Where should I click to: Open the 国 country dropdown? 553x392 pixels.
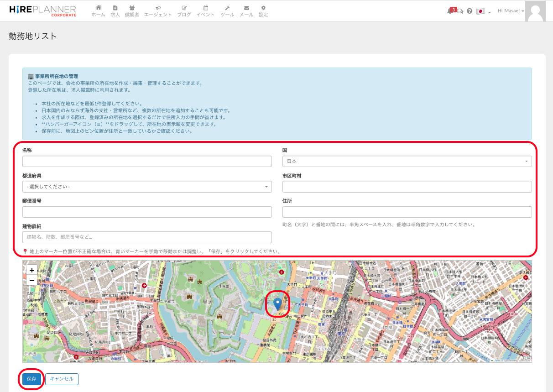coord(407,161)
